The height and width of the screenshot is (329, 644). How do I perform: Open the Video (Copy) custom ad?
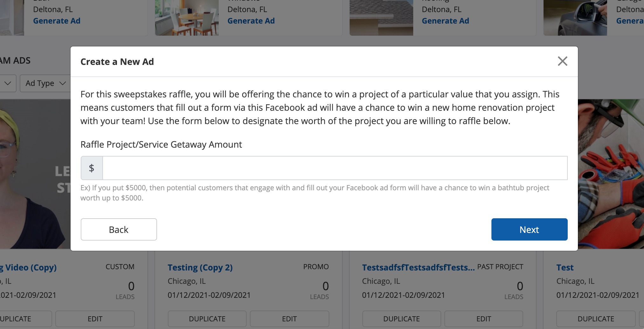(x=31, y=268)
